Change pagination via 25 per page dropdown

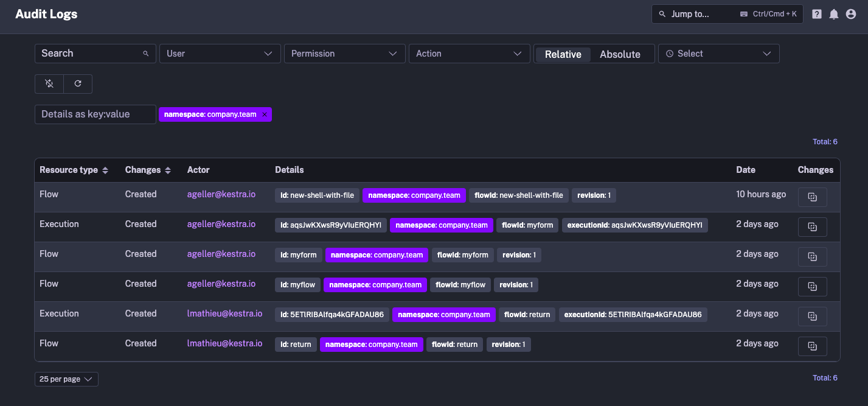(x=66, y=379)
